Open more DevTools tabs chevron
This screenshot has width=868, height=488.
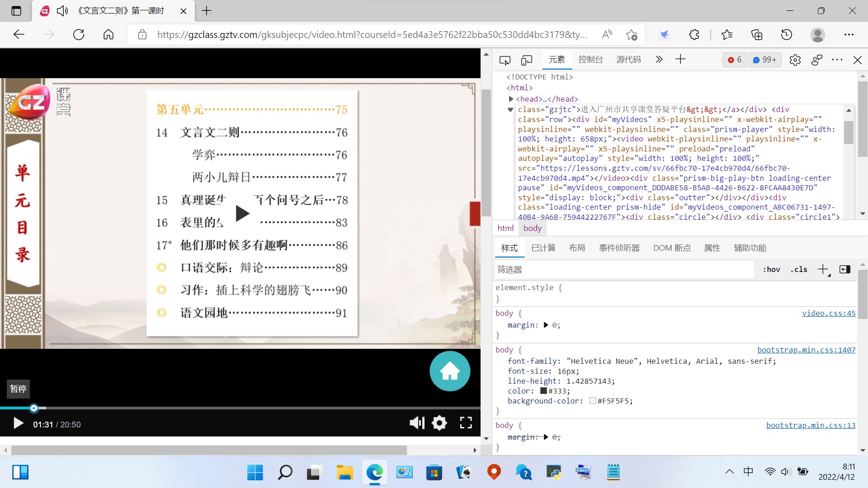tap(659, 59)
